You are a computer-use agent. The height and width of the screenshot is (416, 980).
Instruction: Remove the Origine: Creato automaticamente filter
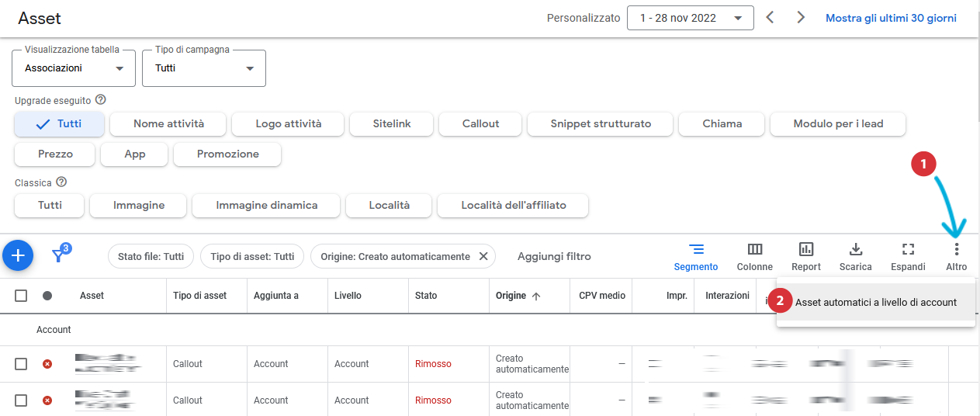483,256
